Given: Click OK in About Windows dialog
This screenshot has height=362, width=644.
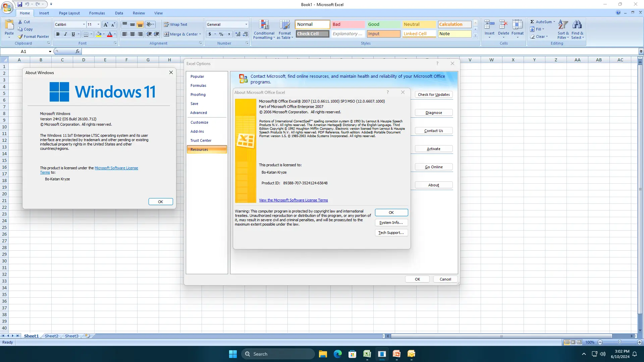Looking at the screenshot, I should point(161,202).
